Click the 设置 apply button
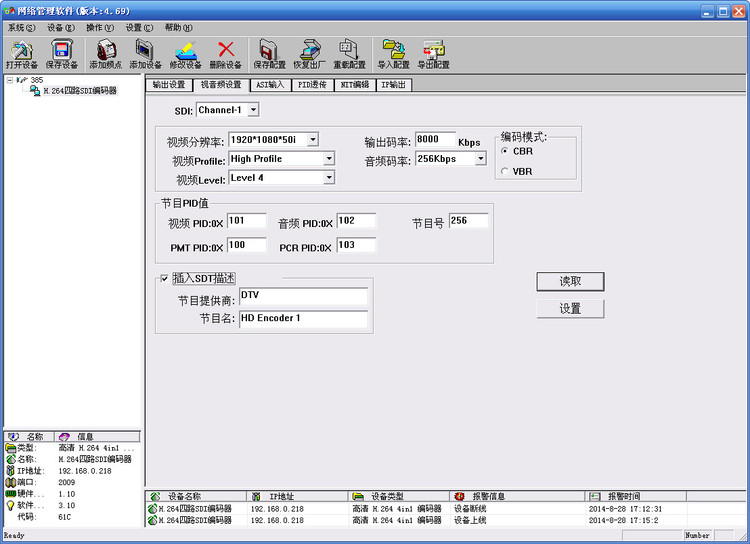Viewport: 750px width, 544px height. [x=570, y=309]
